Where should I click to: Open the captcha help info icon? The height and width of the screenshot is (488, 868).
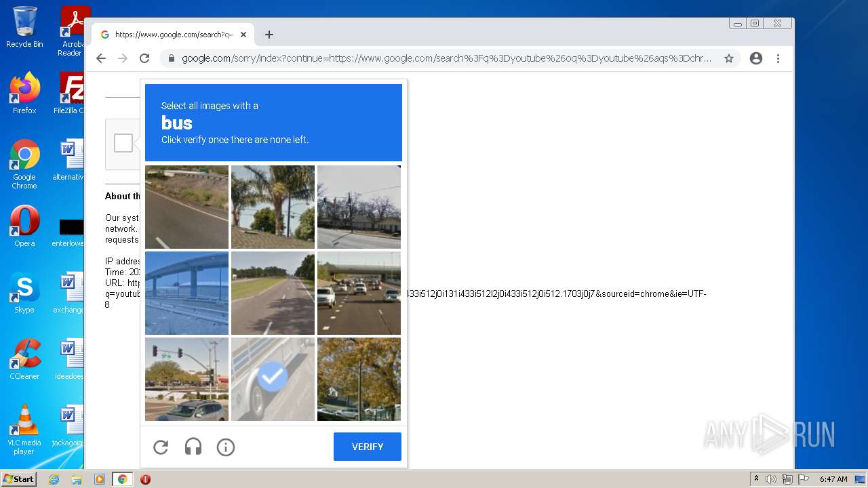click(x=226, y=447)
